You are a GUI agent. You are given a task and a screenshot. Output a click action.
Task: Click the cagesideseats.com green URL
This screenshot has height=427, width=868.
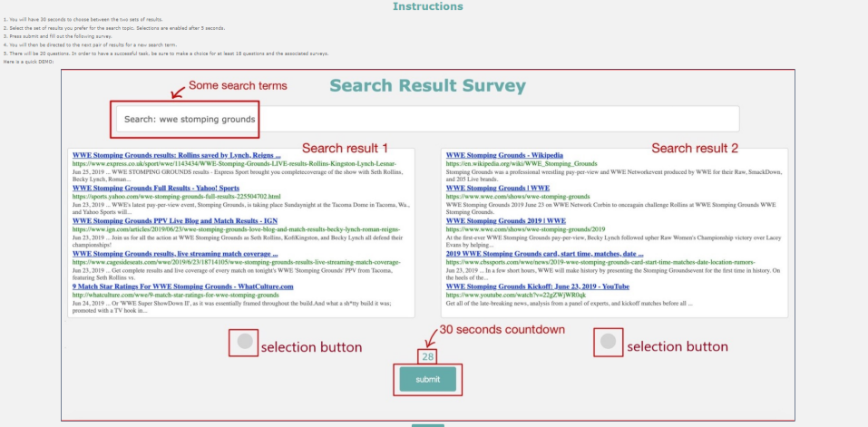(237, 262)
